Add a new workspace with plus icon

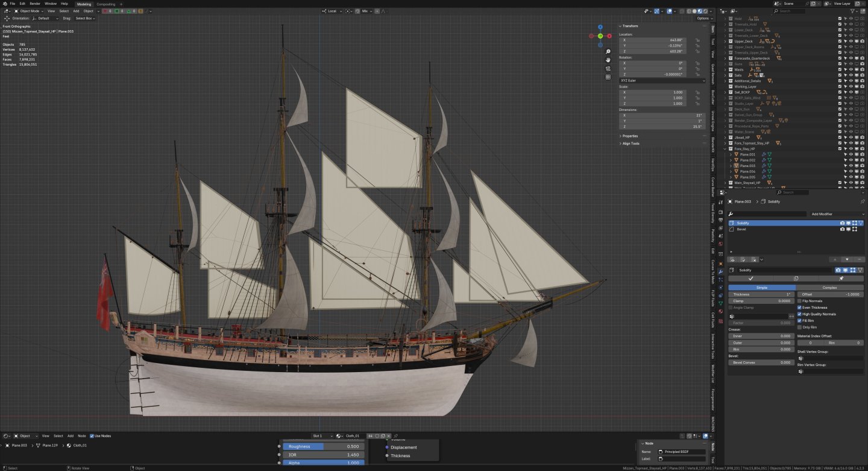point(121,4)
